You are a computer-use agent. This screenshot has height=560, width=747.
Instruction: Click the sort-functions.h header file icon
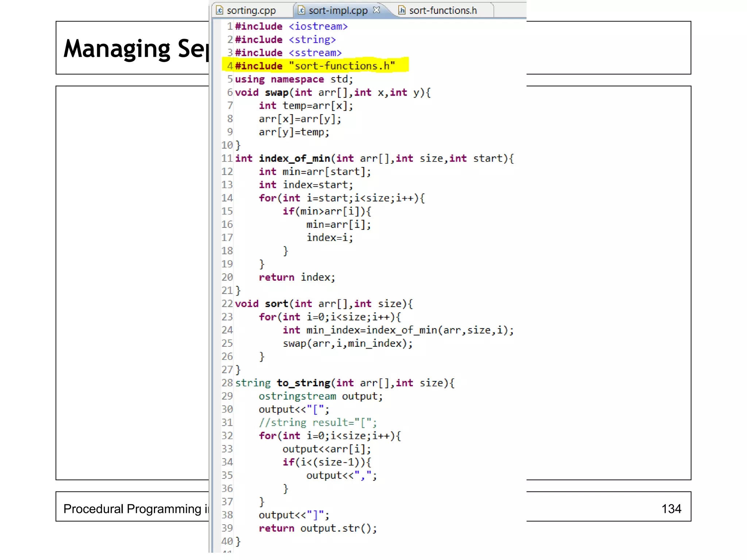coord(402,11)
